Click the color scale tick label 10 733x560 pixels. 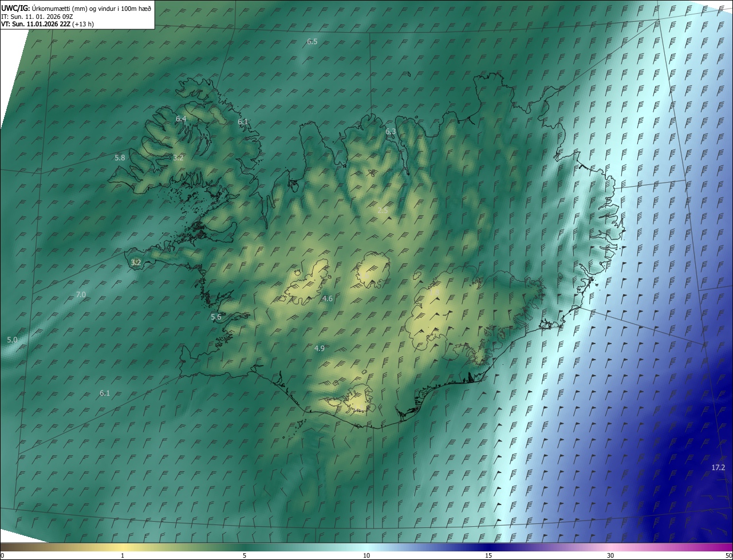(366, 556)
